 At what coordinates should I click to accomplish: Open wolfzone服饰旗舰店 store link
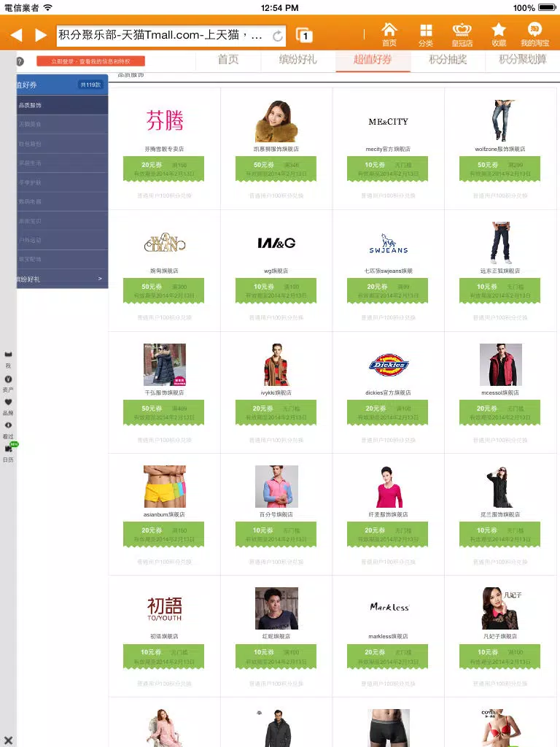pyautogui.click(x=500, y=149)
